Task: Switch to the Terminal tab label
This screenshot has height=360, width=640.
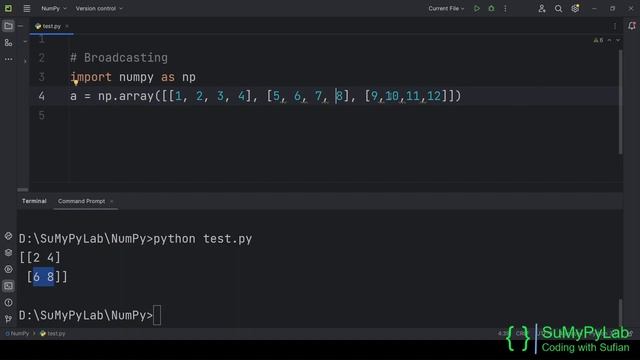Action: (x=34, y=201)
